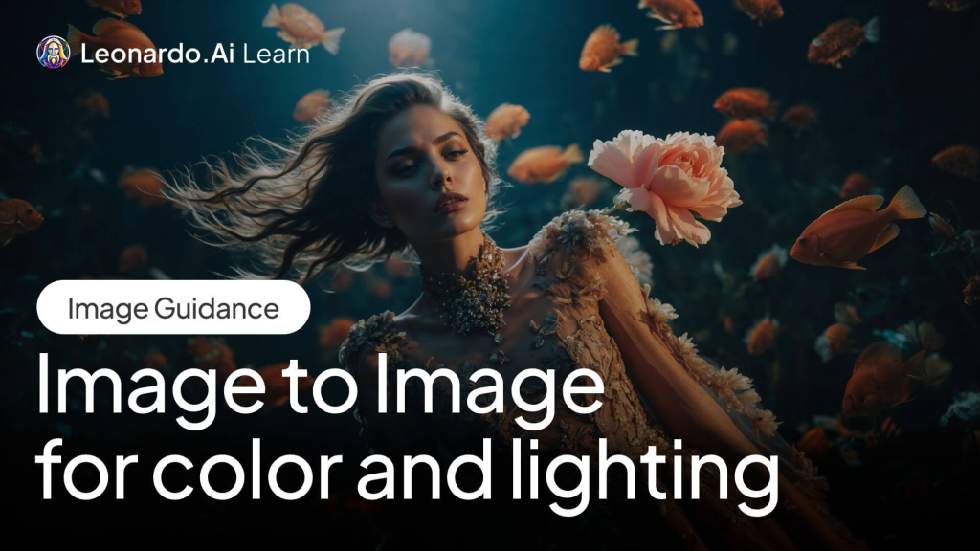
Task: Click the orange fish at the left edge
Action: point(17,216)
